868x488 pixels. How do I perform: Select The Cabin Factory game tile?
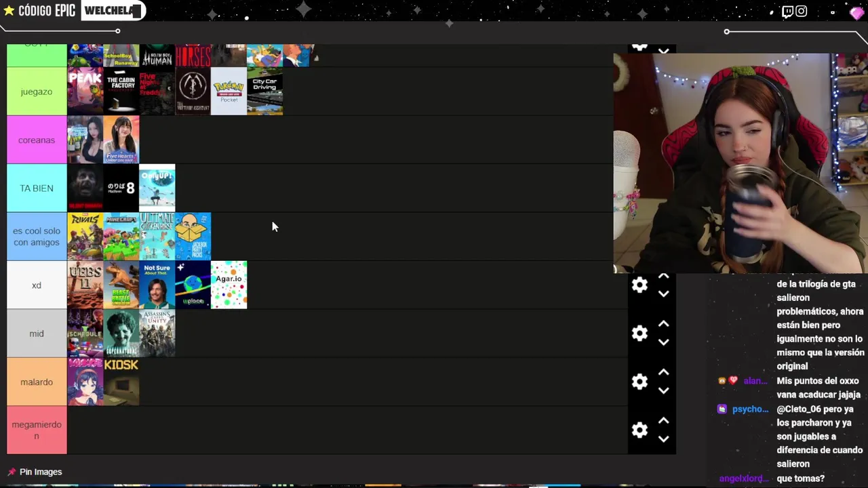coord(121,91)
